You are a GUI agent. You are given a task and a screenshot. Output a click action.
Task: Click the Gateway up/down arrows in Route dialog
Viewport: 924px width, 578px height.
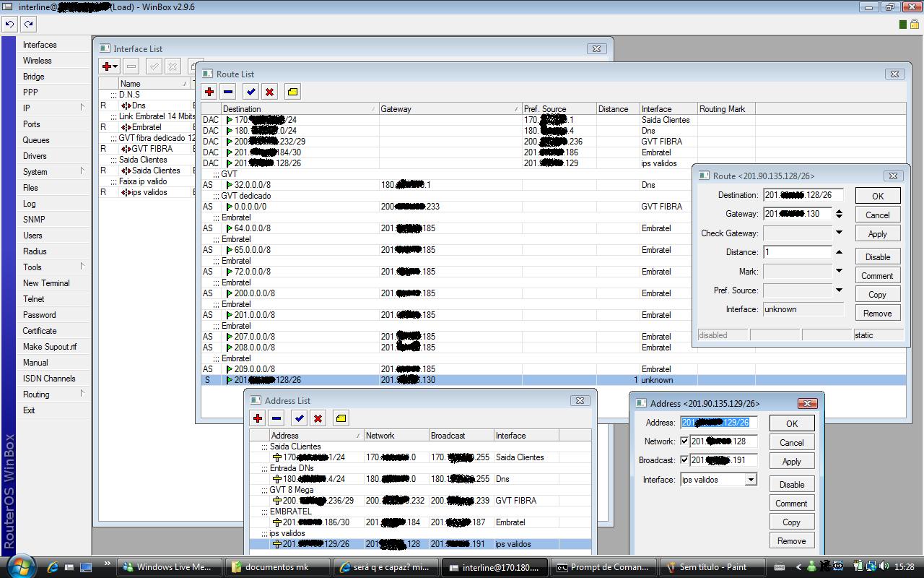pyautogui.click(x=839, y=214)
